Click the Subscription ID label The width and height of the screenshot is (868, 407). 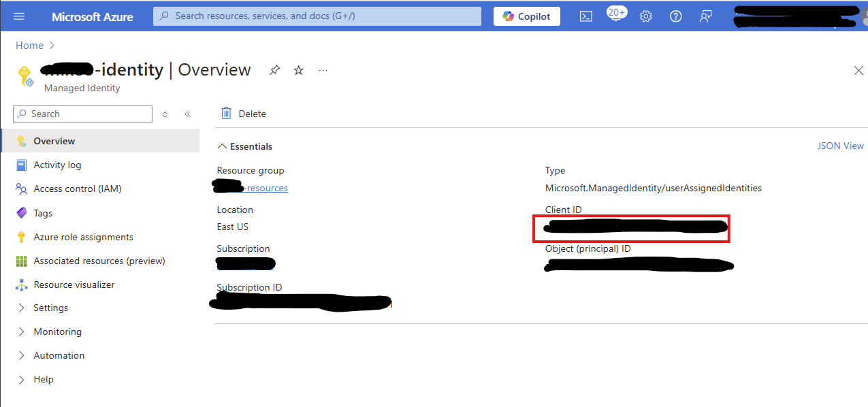pyautogui.click(x=249, y=287)
